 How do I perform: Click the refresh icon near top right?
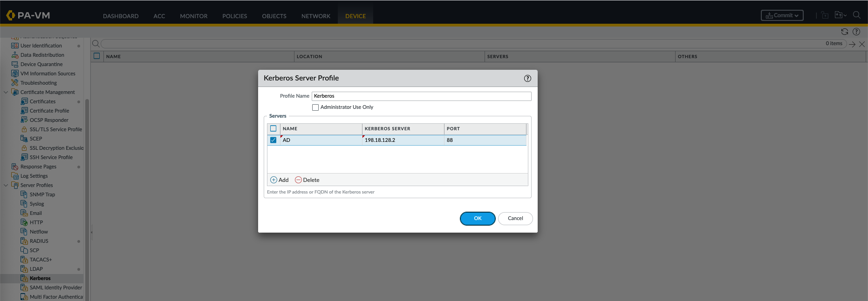pyautogui.click(x=844, y=32)
